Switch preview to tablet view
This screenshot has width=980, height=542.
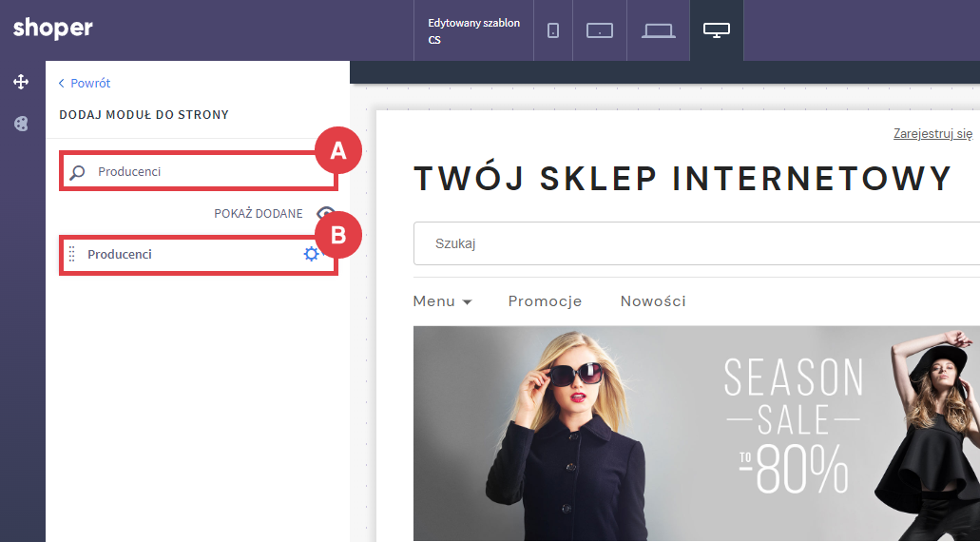[600, 30]
